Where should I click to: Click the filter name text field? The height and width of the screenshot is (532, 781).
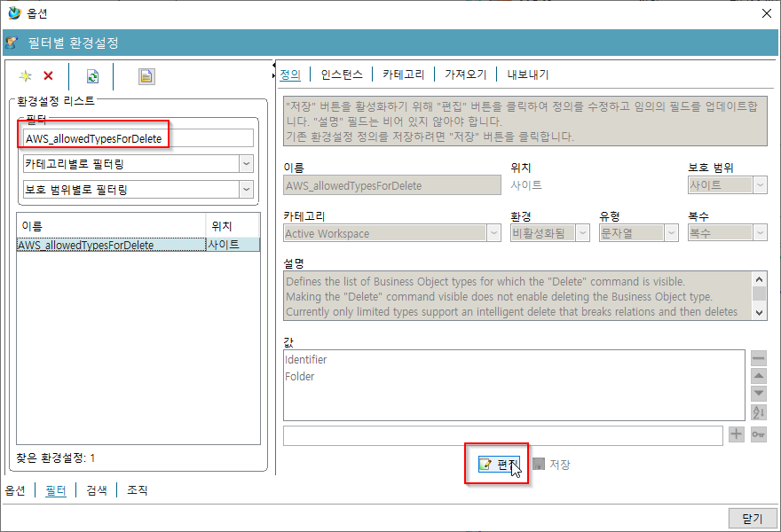(138, 138)
